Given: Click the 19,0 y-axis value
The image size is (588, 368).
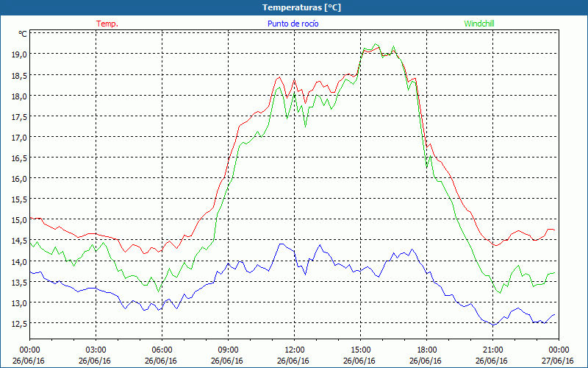Looking at the screenshot, I should 21,54.
